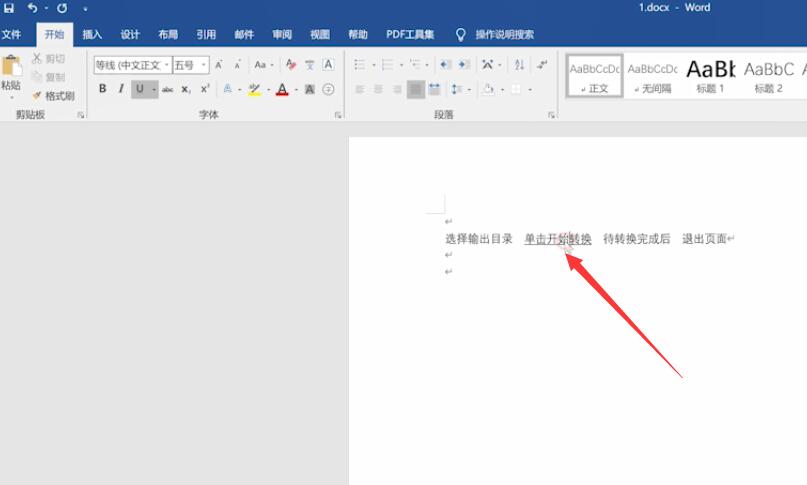Apply the 正文 (Normal) style
807x485 pixels.
[x=594, y=76]
